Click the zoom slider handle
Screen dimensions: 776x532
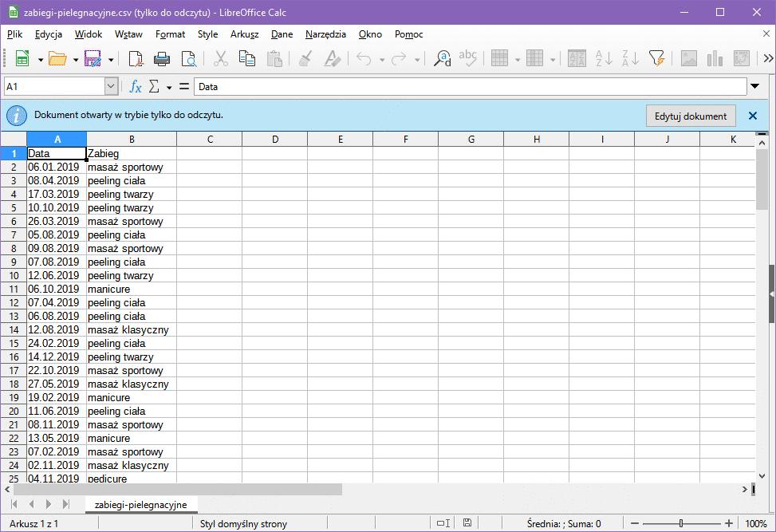[x=680, y=523]
